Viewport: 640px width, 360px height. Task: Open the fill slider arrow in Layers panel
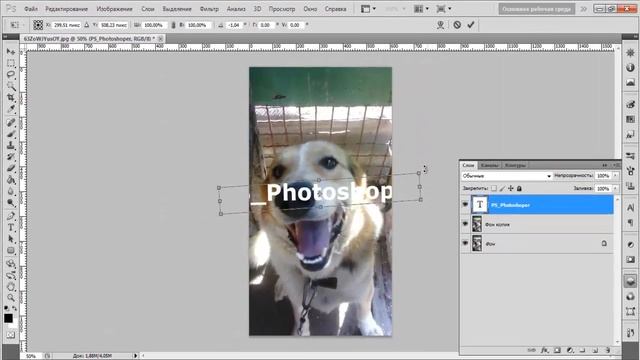(616, 188)
